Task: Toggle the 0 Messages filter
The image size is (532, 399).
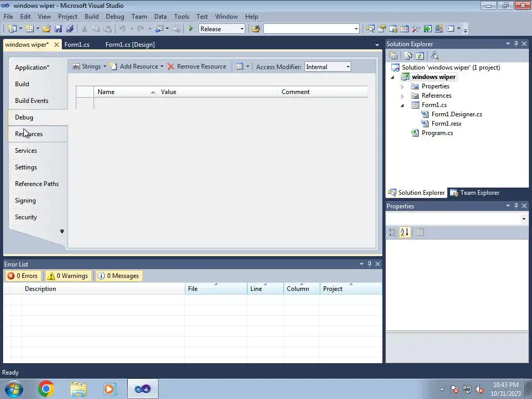Action: tap(119, 276)
